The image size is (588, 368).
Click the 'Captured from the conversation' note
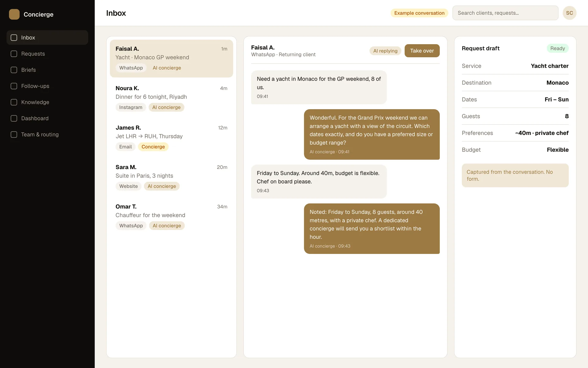(x=515, y=175)
